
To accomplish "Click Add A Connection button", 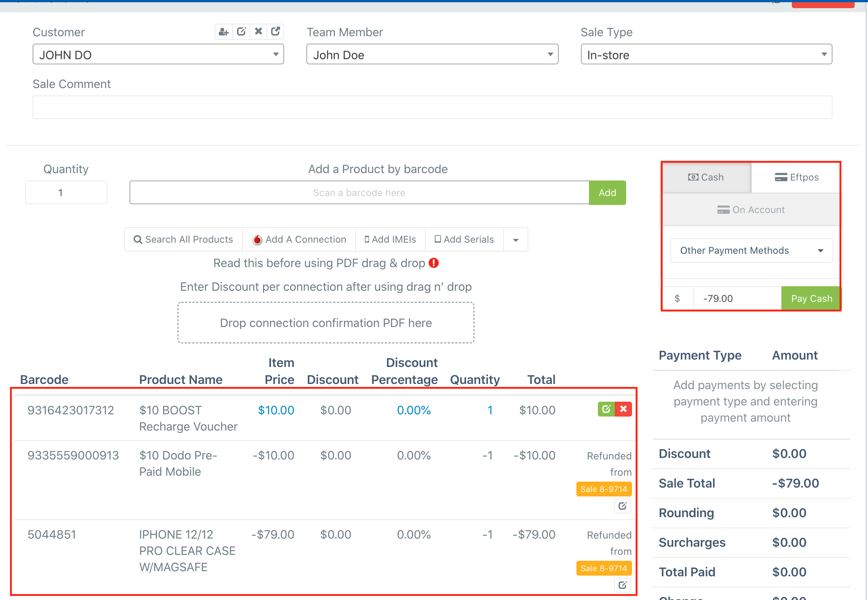I will [299, 240].
